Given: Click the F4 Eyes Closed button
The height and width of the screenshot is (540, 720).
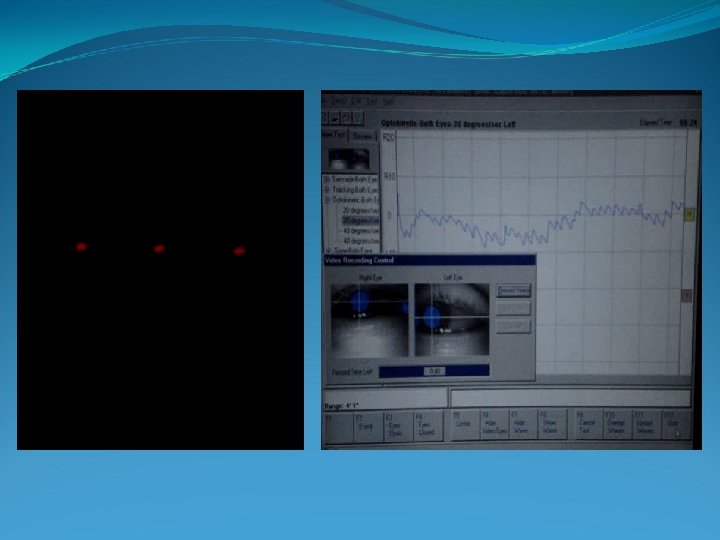Looking at the screenshot, I should click(427, 426).
